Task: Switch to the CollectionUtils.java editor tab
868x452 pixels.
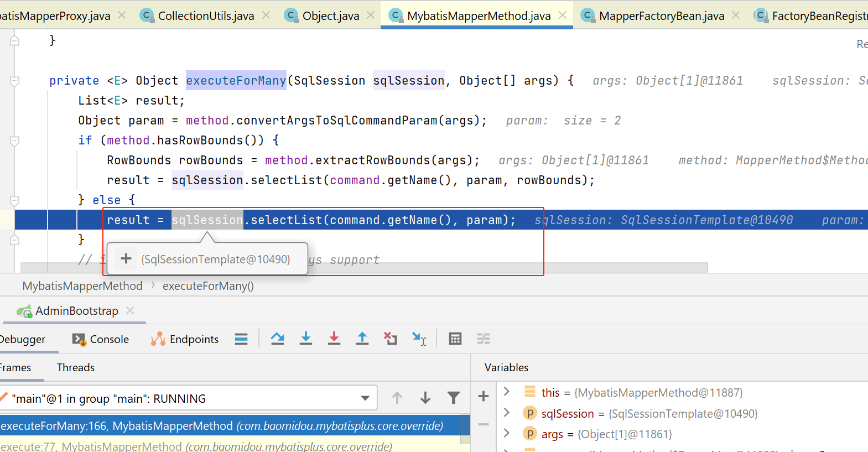Action: tap(205, 15)
